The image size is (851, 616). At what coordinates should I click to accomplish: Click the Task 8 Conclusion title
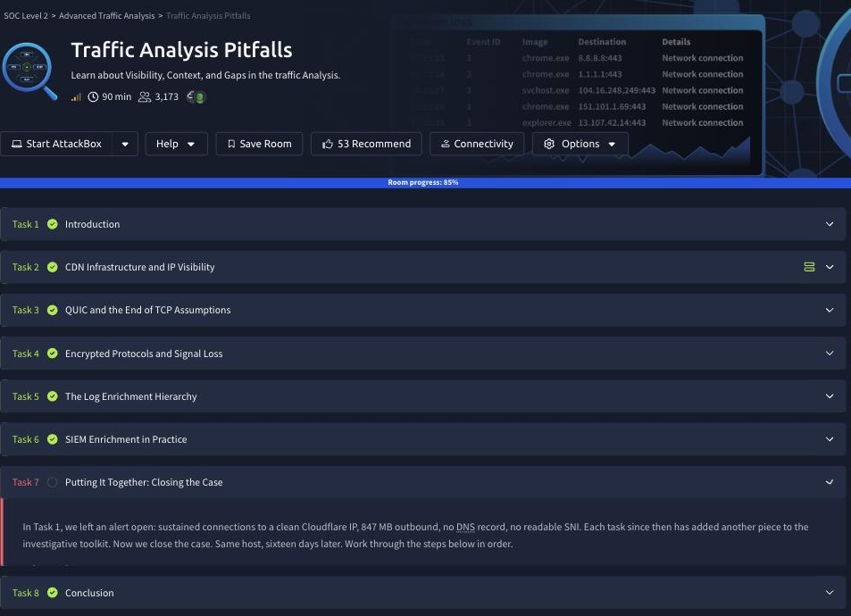point(89,593)
